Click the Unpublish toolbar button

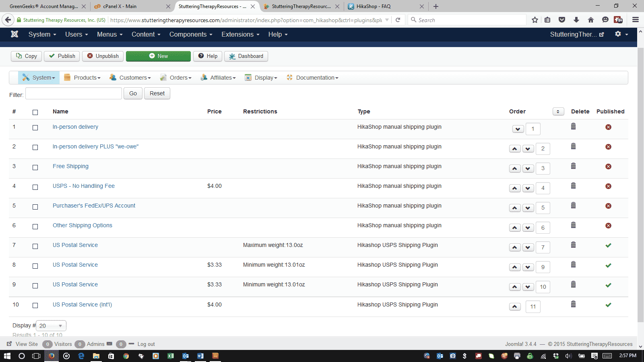coord(103,56)
